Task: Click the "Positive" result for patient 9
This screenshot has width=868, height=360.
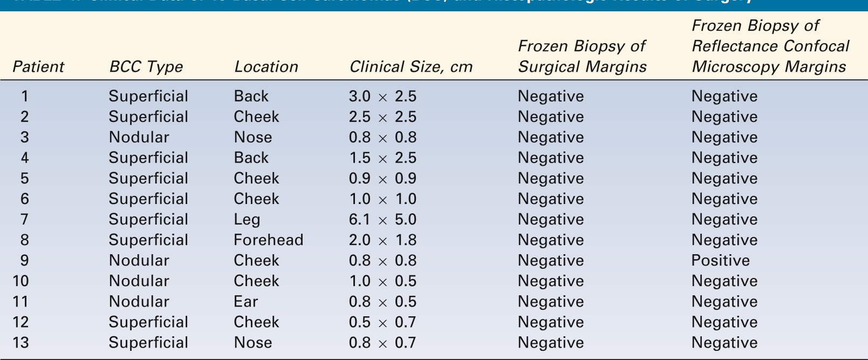Action: [x=720, y=261]
